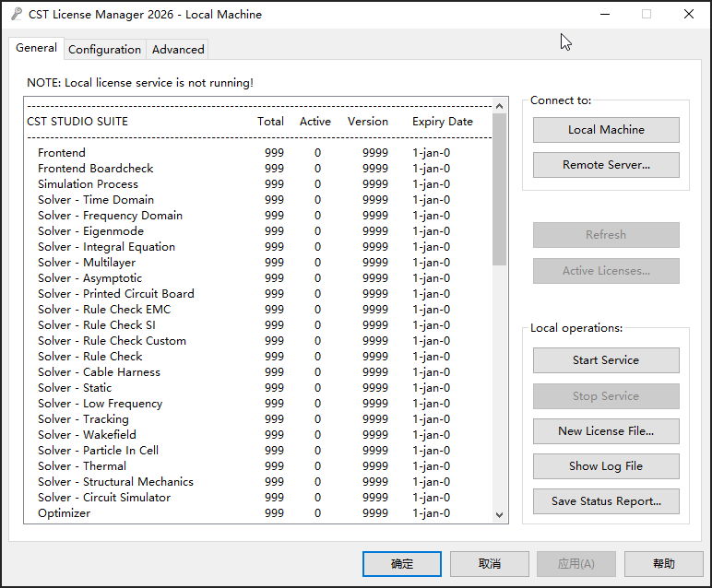Show the license Log File
The height and width of the screenshot is (588, 712).
(606, 466)
